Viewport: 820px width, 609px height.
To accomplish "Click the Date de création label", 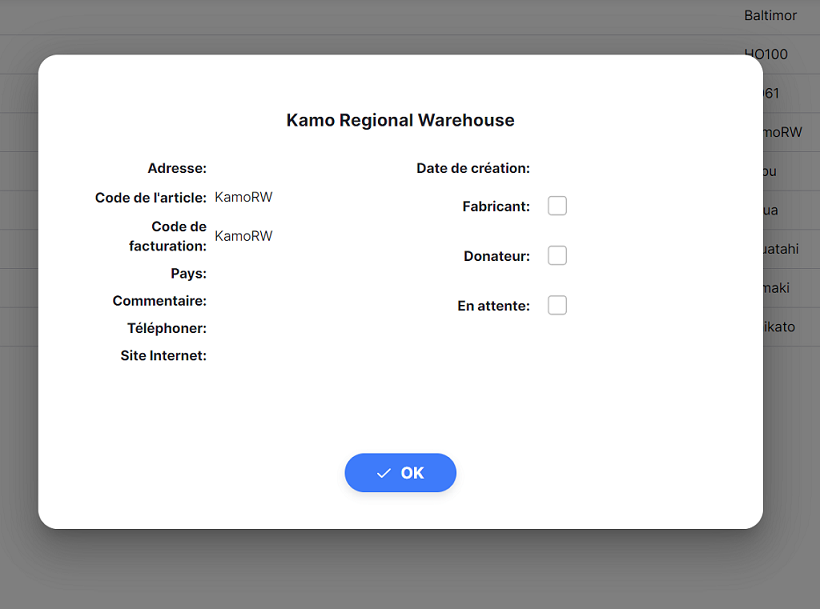I will [473, 168].
